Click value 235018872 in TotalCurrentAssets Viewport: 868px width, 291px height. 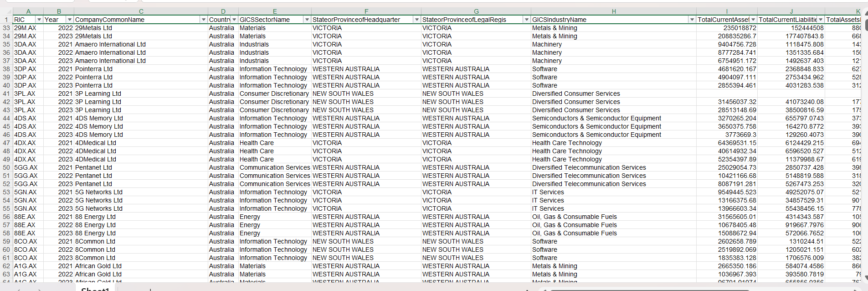[x=740, y=28]
